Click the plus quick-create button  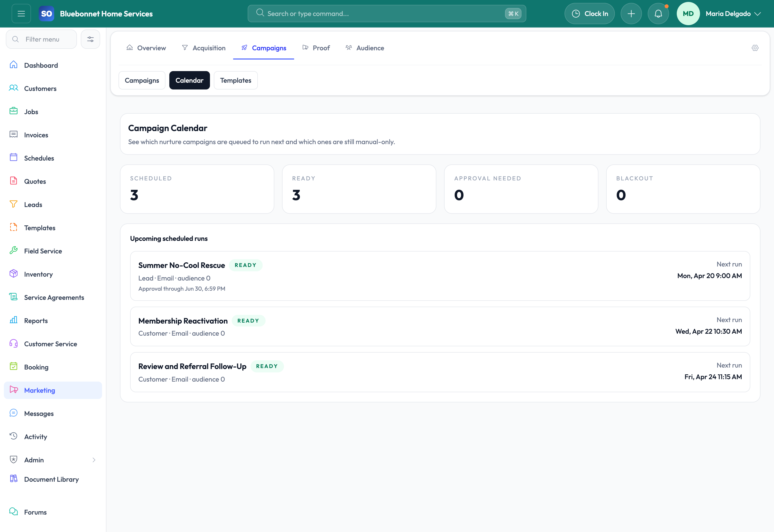pyautogui.click(x=631, y=14)
